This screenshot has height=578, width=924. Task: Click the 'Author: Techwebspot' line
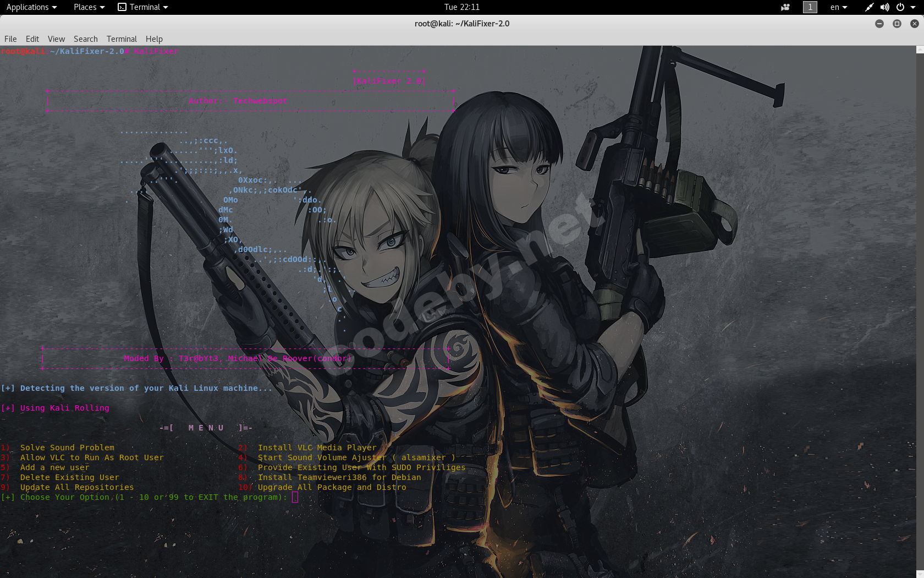pyautogui.click(x=238, y=101)
